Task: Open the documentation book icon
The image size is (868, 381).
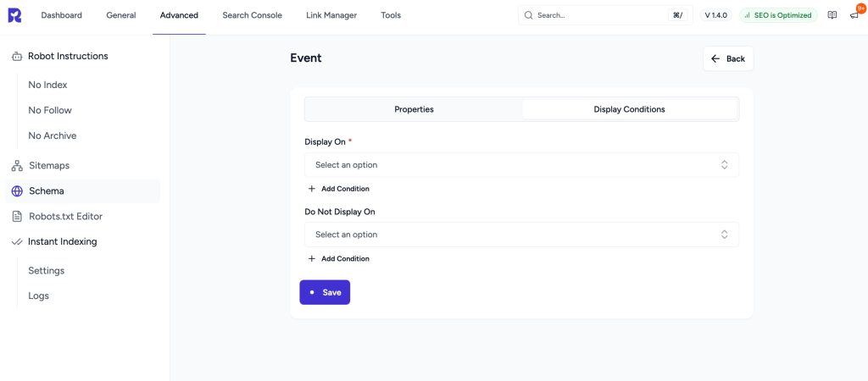Action: tap(832, 15)
